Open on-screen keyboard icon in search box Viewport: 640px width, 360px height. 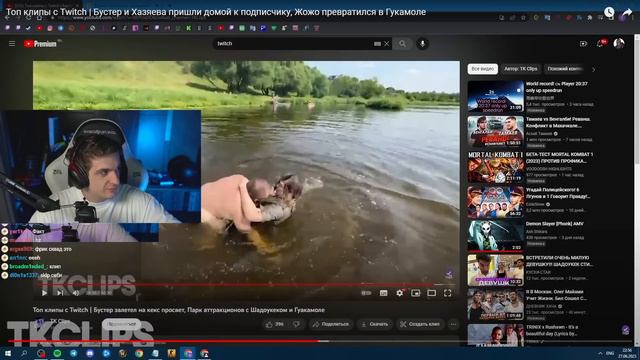pos(377,44)
